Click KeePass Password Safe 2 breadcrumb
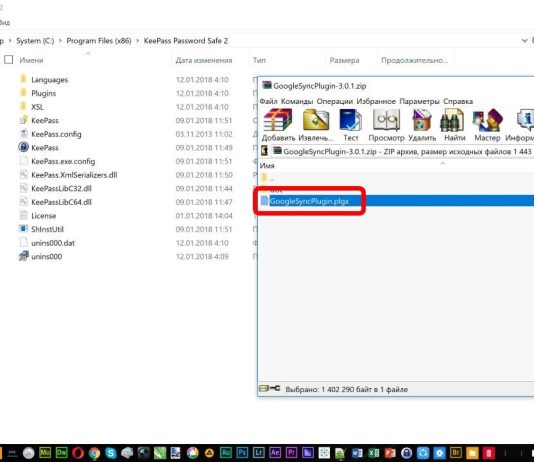 point(186,41)
